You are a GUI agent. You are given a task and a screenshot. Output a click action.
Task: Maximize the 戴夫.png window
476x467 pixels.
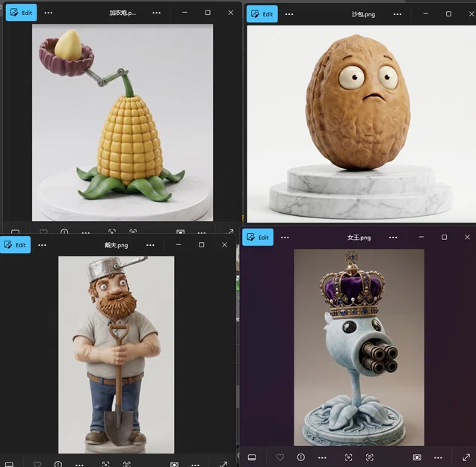click(201, 245)
